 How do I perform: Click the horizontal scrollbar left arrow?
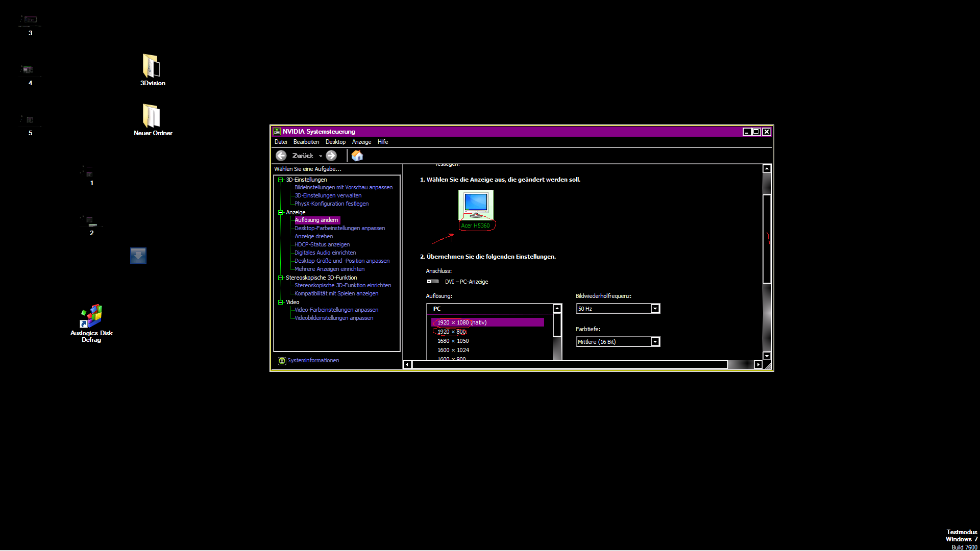407,365
